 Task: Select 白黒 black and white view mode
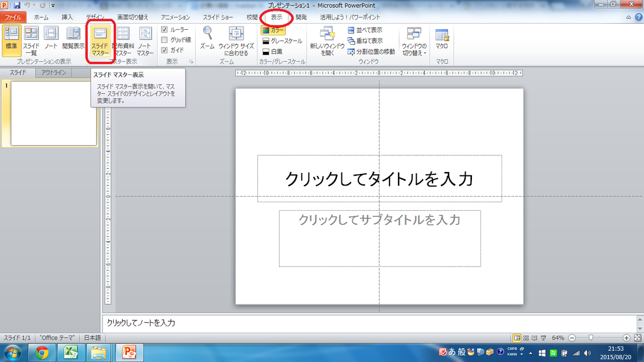point(272,51)
